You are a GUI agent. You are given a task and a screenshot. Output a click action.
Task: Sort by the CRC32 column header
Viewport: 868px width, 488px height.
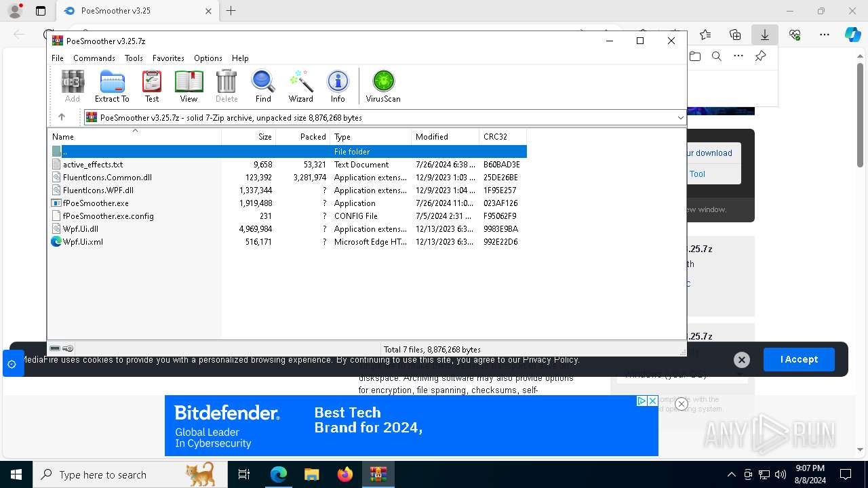[x=503, y=137]
